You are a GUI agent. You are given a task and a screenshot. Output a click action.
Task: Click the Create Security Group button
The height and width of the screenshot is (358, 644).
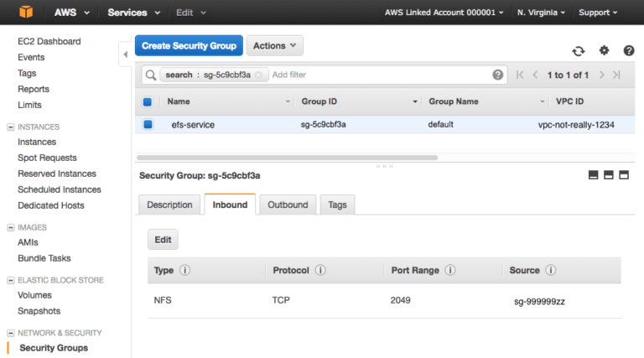189,45
